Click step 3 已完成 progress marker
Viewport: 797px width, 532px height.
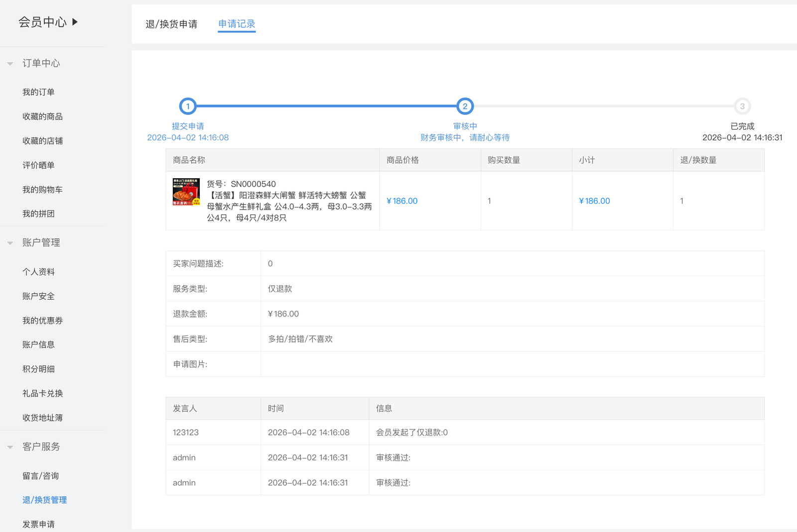[x=742, y=106]
